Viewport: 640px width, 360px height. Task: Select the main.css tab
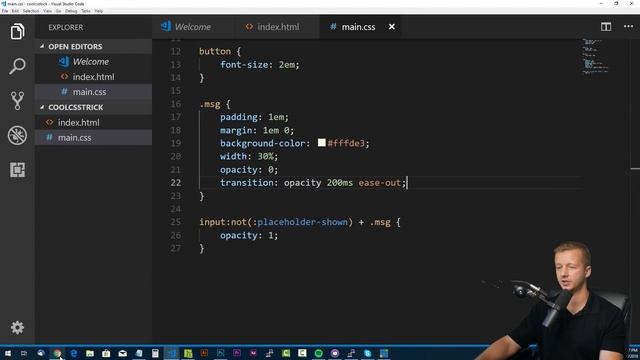(x=358, y=27)
